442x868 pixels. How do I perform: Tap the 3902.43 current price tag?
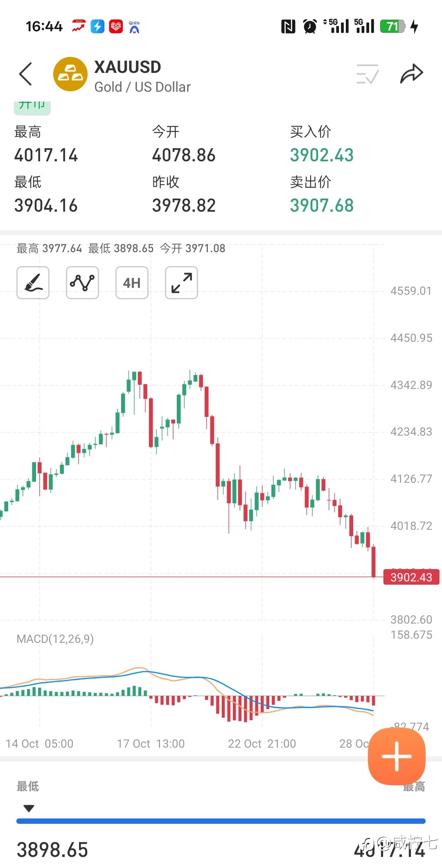[411, 577]
